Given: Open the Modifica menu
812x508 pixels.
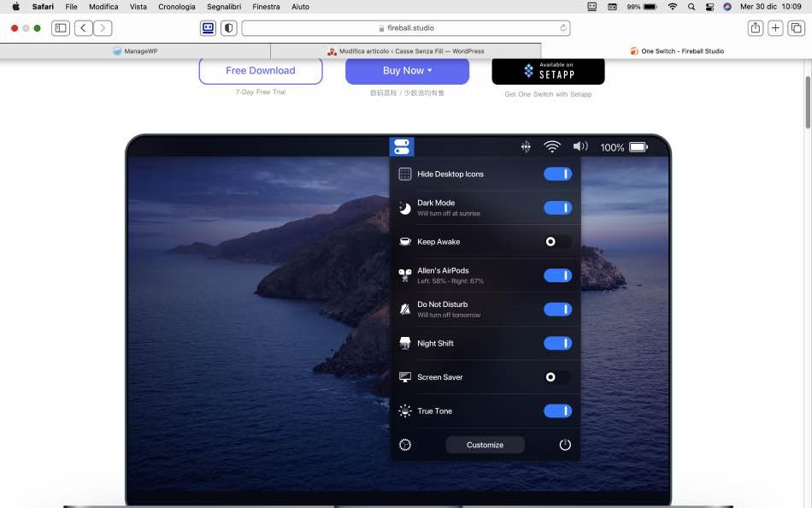Looking at the screenshot, I should [x=103, y=7].
